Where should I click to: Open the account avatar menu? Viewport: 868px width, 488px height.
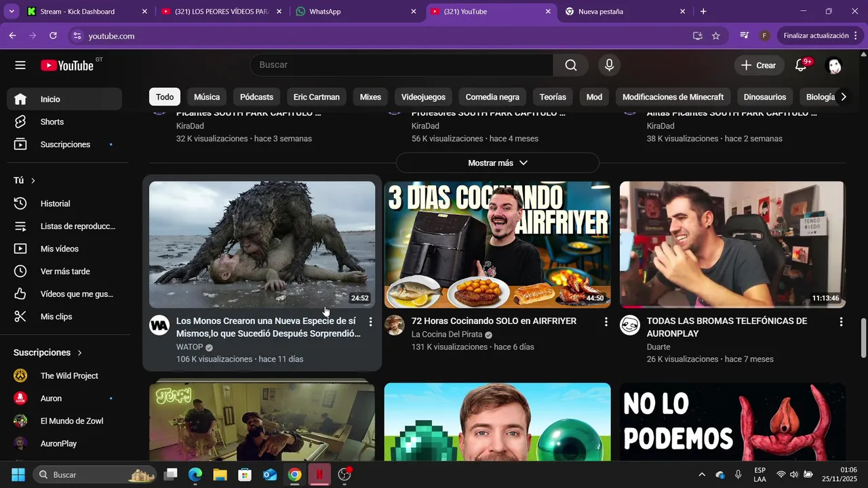coord(834,65)
